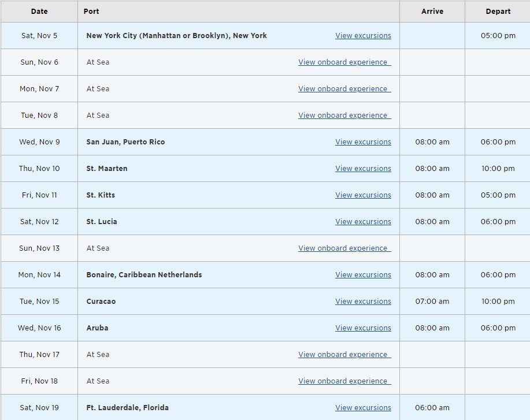The image size is (530, 420).
Task: Open View excursions for Curacao
Action: (x=363, y=301)
